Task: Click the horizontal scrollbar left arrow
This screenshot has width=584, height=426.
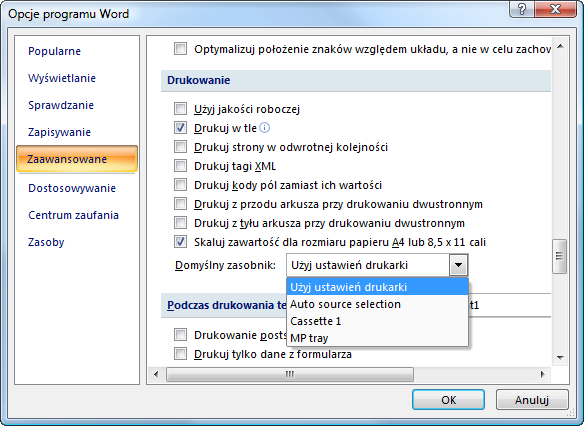Action: click(156, 374)
